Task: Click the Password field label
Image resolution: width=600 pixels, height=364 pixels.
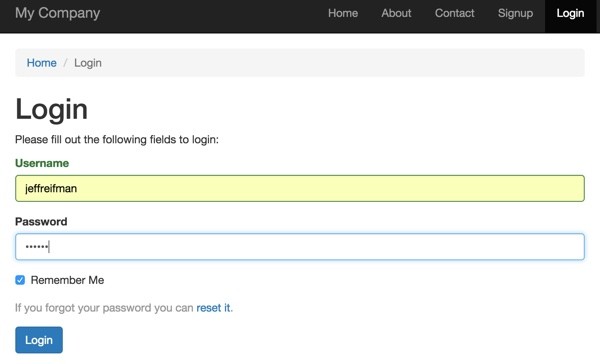Action: [x=41, y=222]
